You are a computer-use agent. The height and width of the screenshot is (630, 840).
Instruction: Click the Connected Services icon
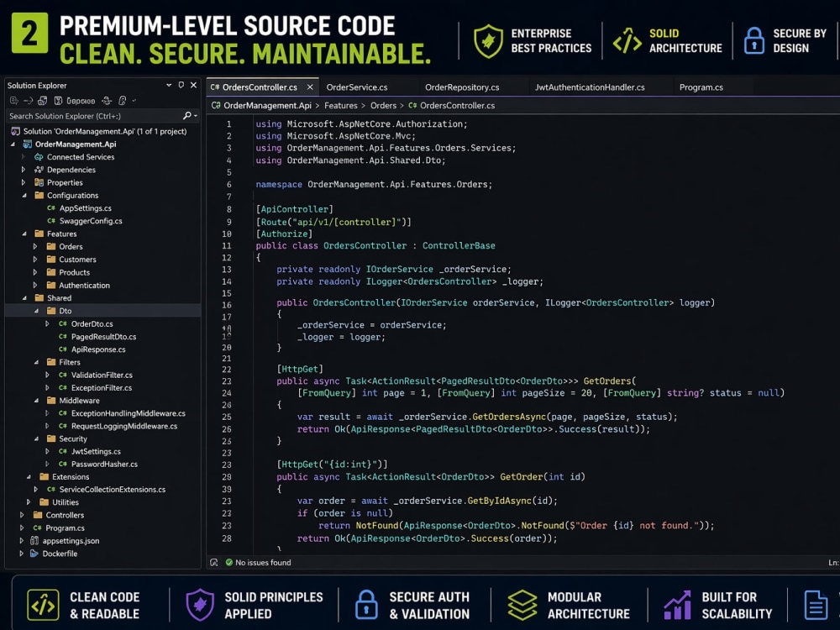[x=39, y=157]
